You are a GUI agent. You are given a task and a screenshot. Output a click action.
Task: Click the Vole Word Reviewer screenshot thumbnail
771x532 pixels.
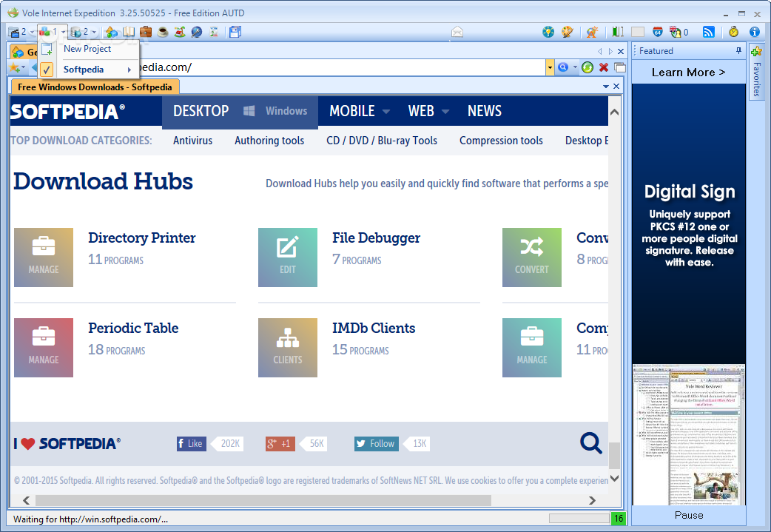coord(688,434)
